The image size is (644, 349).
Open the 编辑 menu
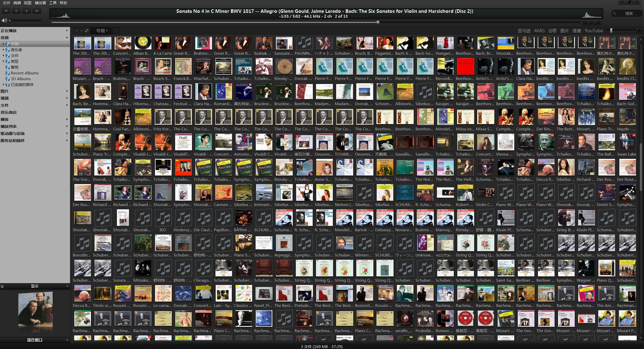(x=17, y=3)
